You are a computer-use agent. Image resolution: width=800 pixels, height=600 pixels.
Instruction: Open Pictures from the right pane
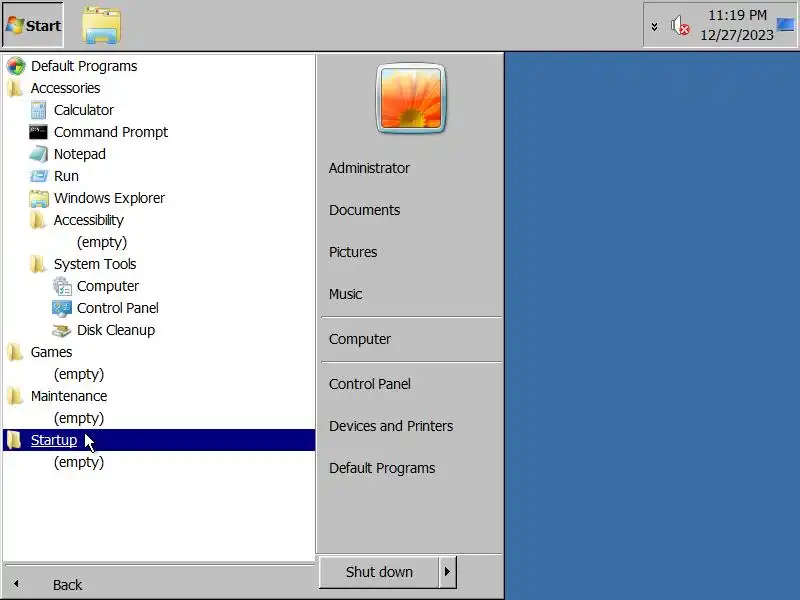[353, 252]
